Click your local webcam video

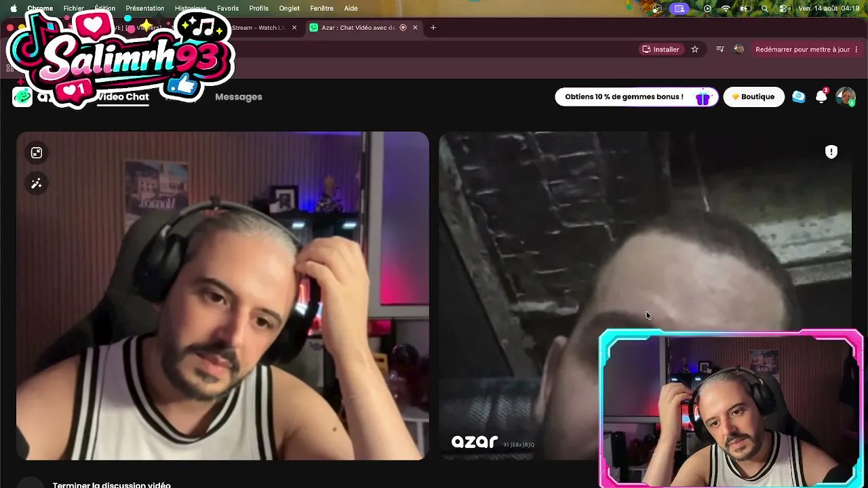pyautogui.click(x=222, y=296)
